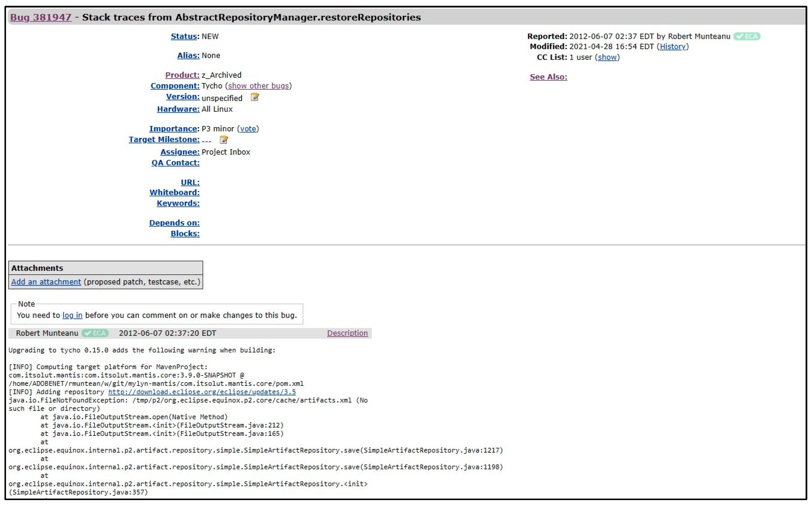Click the Assignee field label link
This screenshot has width=812, height=505.
tap(180, 152)
